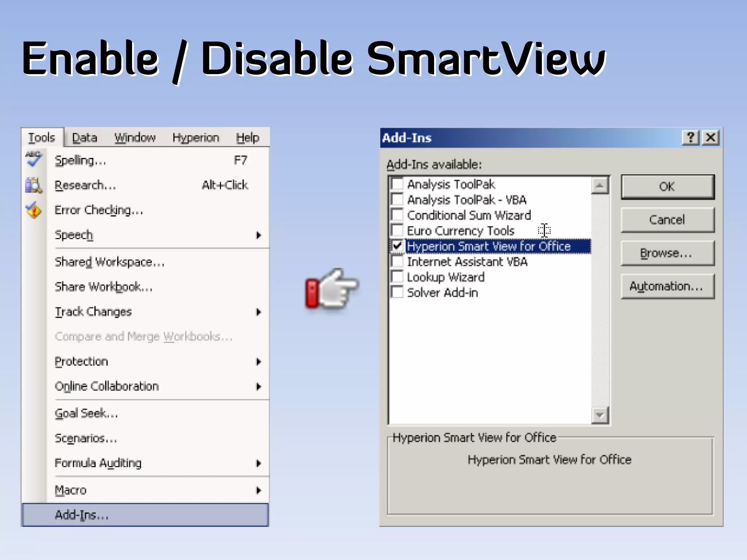Expand the Speech submenu arrow

point(259,235)
